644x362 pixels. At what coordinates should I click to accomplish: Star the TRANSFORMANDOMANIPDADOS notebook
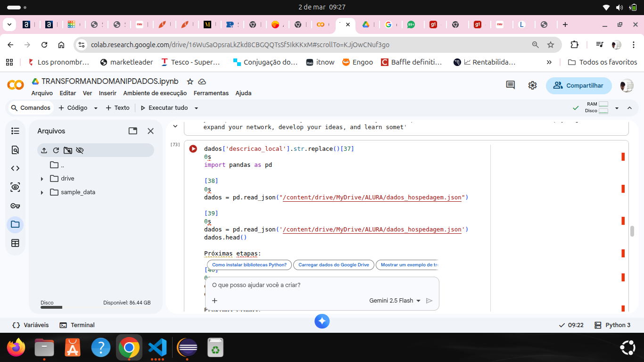(x=190, y=82)
